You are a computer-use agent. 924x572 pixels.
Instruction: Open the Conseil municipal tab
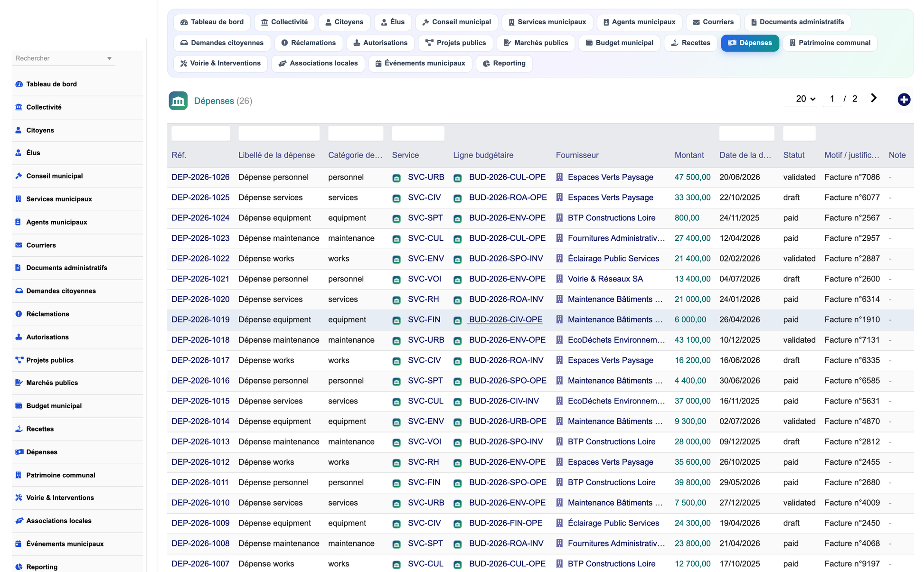click(456, 22)
